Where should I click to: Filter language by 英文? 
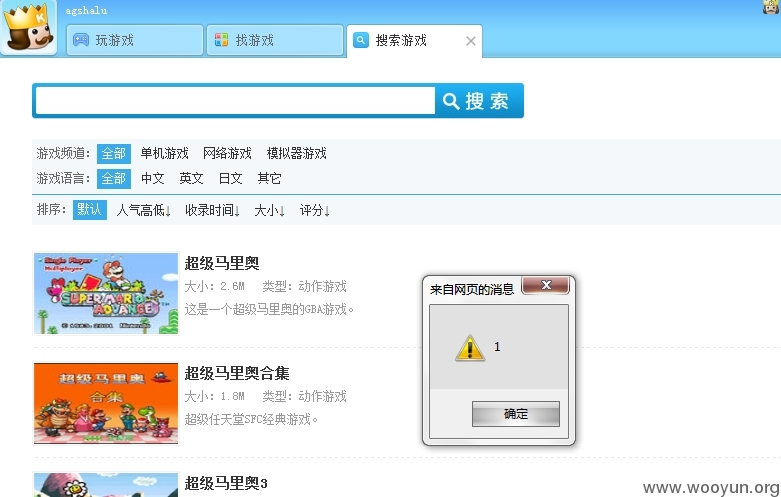point(191,178)
